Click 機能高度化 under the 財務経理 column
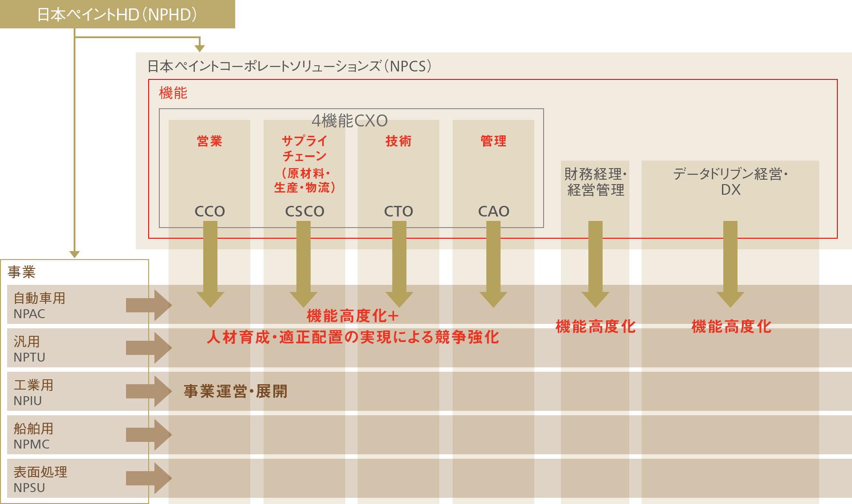Screen dimensions: 852x504 pyautogui.click(x=596, y=327)
